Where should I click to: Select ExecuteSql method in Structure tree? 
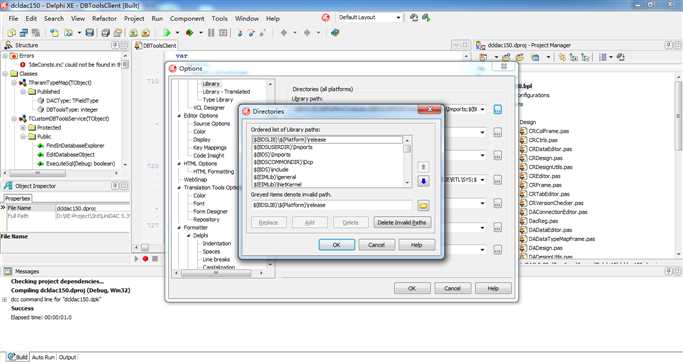81,164
